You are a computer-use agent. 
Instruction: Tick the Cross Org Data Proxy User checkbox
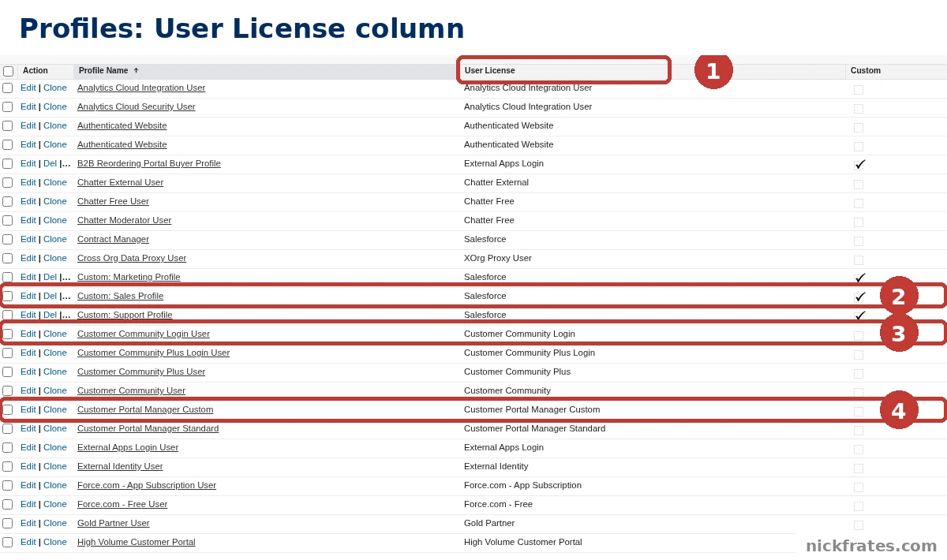tap(7, 259)
